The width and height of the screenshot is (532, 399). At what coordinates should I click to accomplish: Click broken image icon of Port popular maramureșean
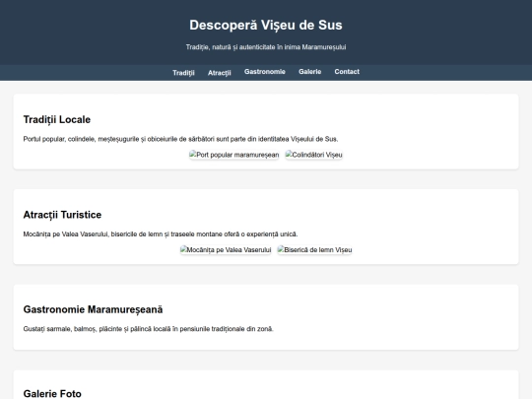(x=193, y=154)
